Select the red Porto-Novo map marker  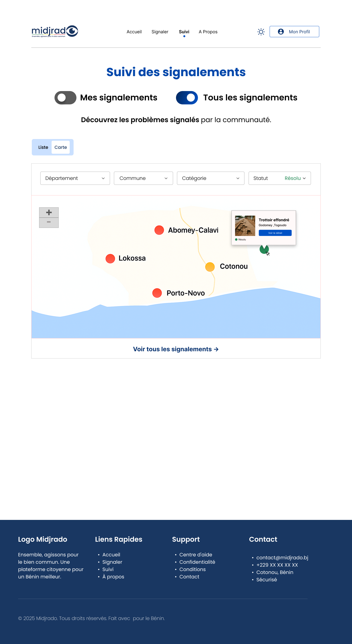[157, 293]
